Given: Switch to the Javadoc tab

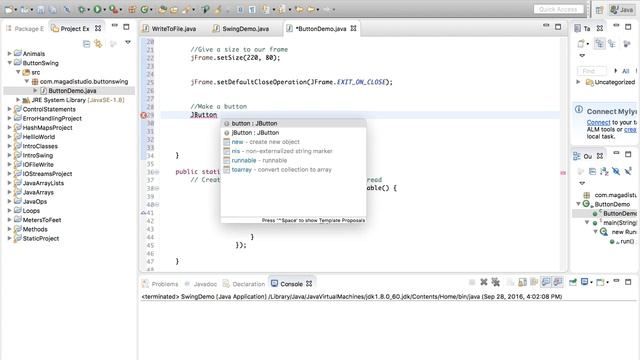Looking at the screenshot, I should pos(201,284).
